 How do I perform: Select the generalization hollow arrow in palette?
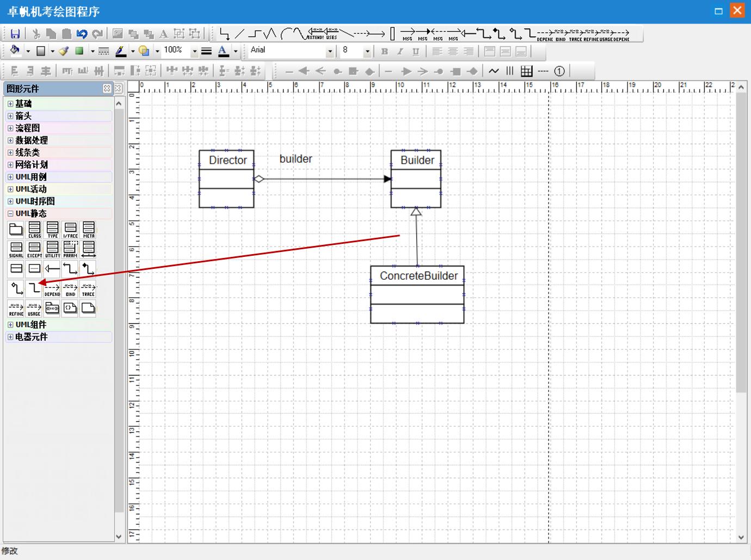point(52,268)
